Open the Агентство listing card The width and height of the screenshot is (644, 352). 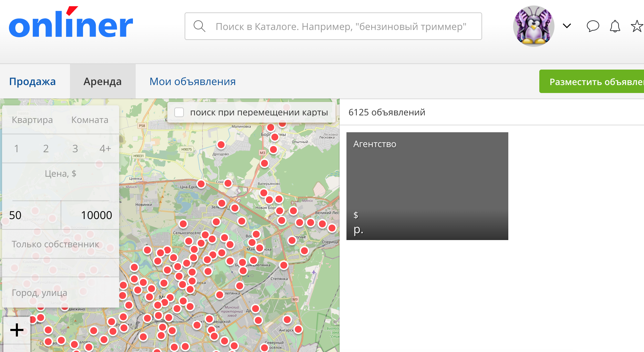coord(427,186)
